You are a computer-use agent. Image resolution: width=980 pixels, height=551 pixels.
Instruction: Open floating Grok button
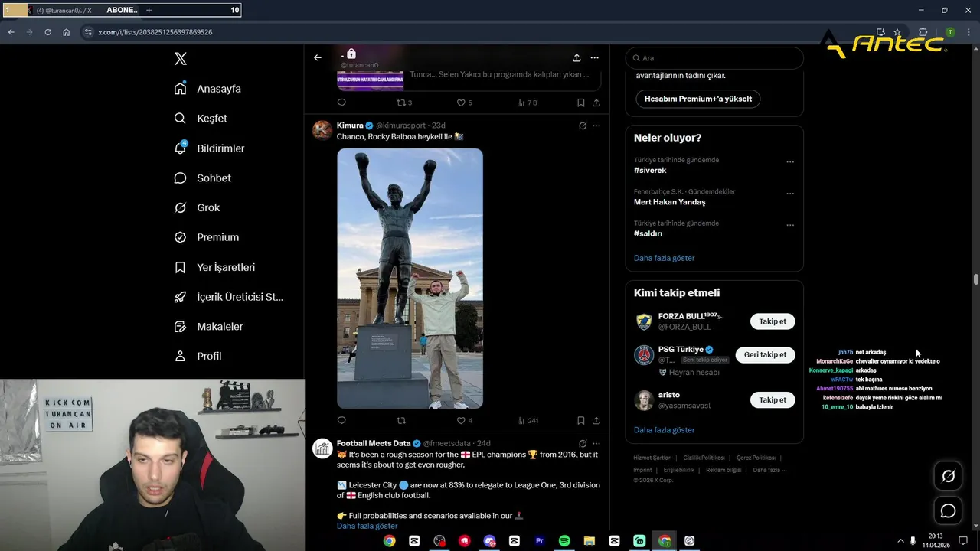click(x=948, y=476)
